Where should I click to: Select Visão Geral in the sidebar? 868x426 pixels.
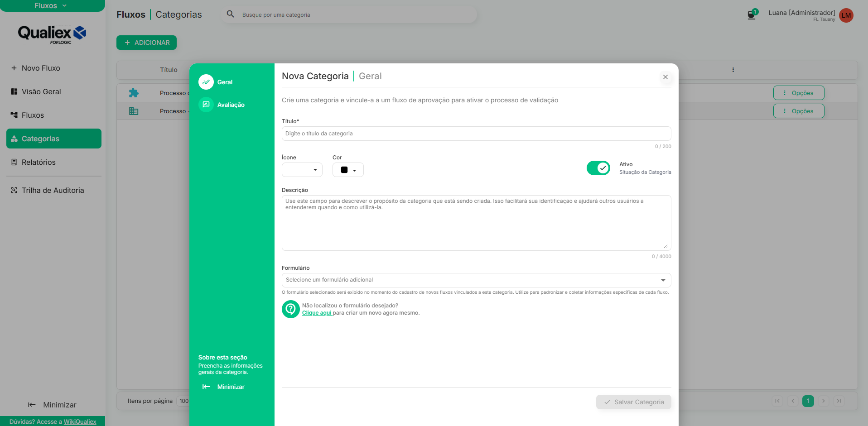pos(41,91)
